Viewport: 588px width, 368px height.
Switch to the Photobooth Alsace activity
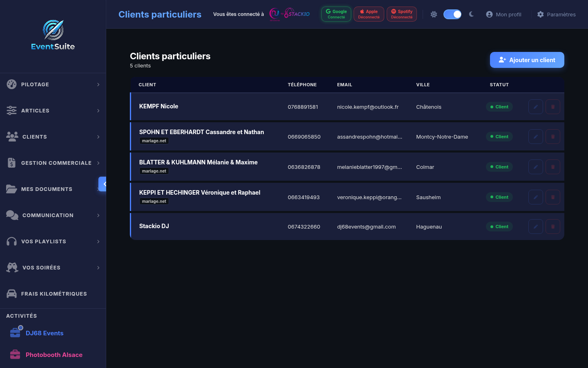pyautogui.click(x=54, y=355)
